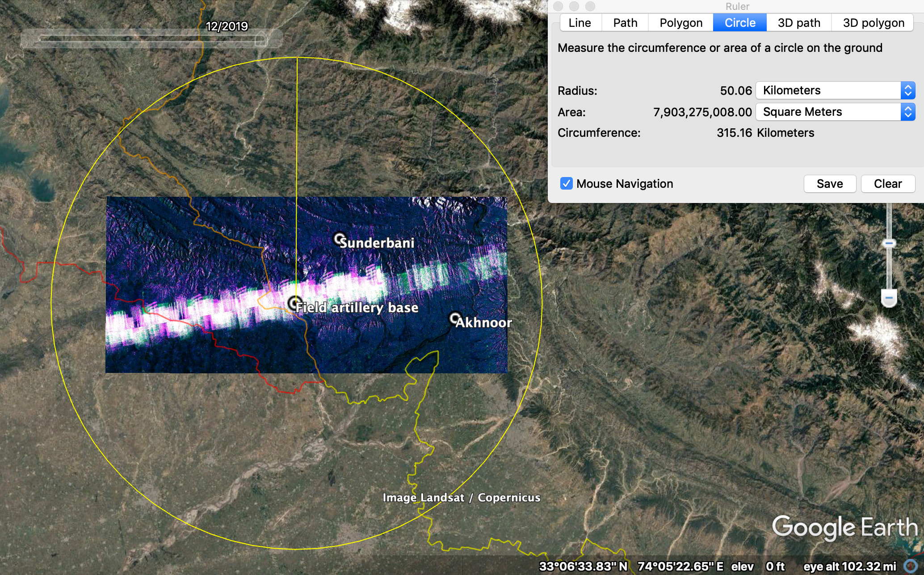Click the 12/2019 imagery date label

point(227,26)
